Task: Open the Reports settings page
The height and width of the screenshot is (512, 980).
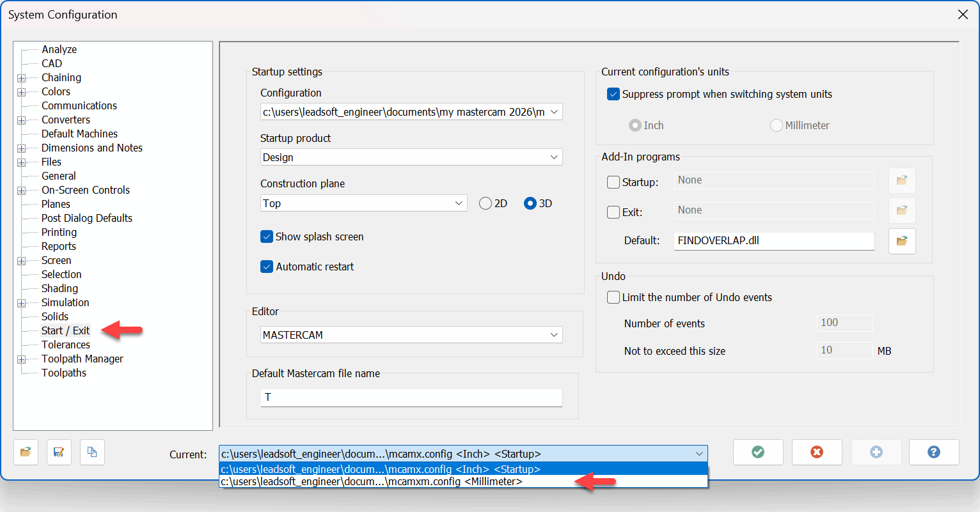Action: 58,246
